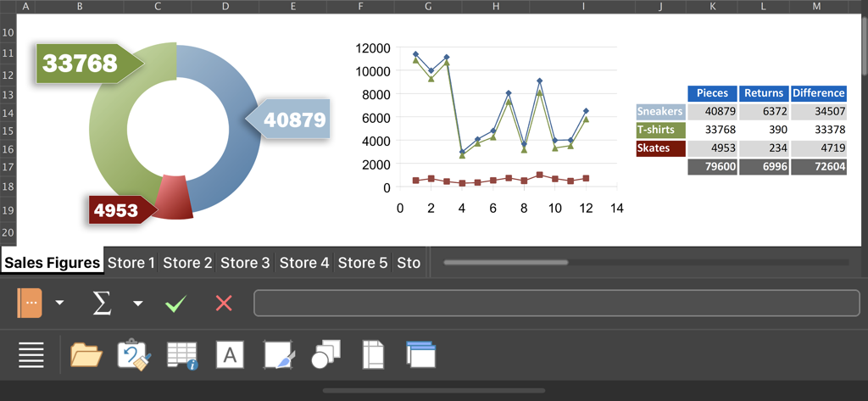Screen dimensions: 868x401
Task: Click the red segment of the donut chart
Action: point(175,197)
